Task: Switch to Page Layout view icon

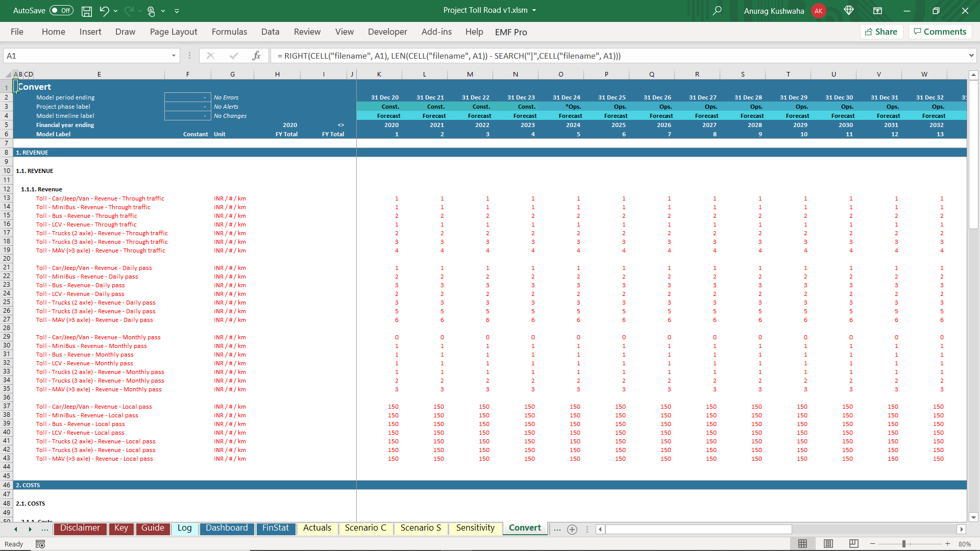Action: point(828,544)
